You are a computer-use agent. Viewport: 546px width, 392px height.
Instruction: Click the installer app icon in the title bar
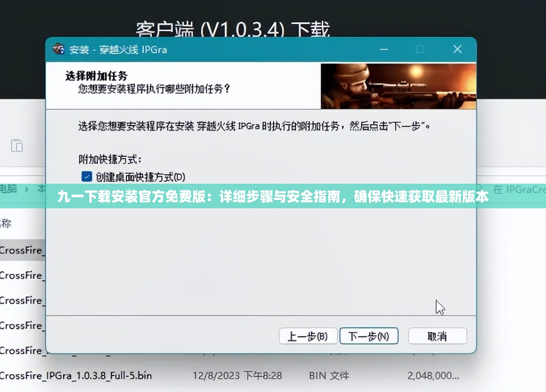(x=59, y=49)
